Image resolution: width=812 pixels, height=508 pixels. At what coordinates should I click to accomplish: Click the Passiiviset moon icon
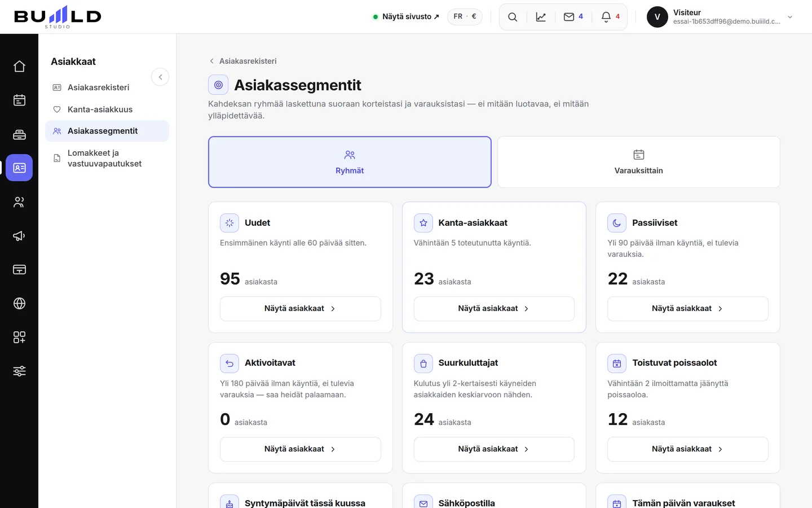[x=617, y=223]
